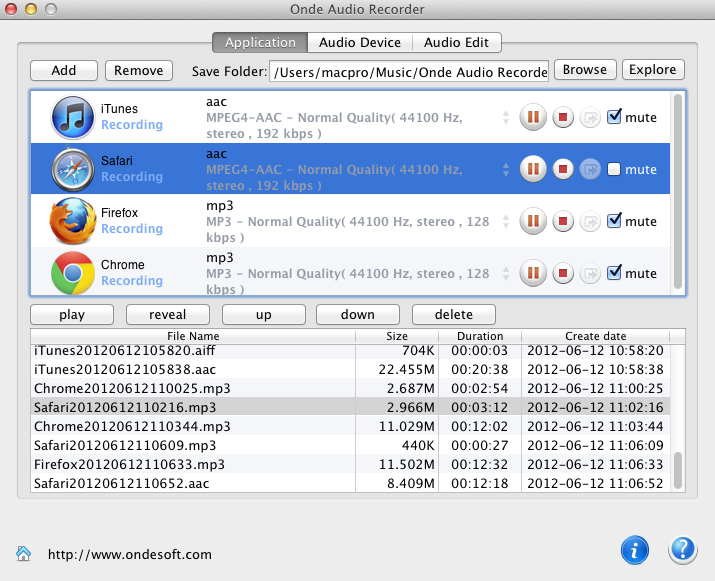Switch to the Audio Edit tab
715x581 pixels.
(x=456, y=43)
